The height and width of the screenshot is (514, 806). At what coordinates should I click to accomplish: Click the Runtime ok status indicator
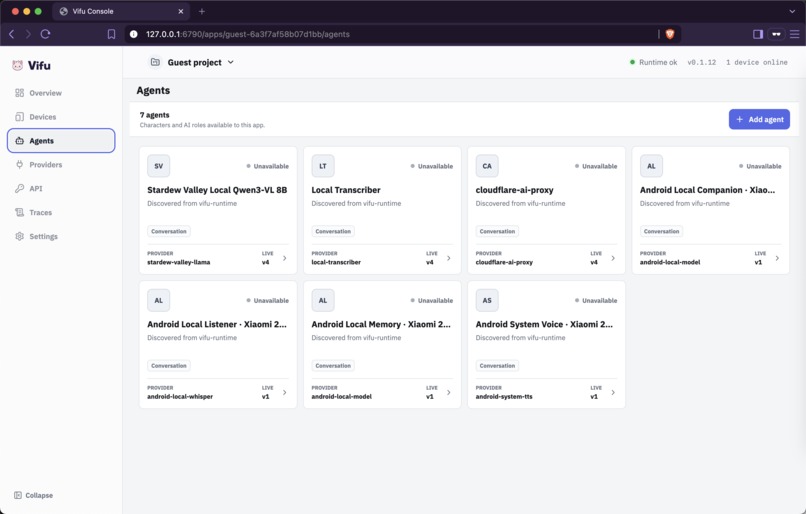tap(653, 62)
